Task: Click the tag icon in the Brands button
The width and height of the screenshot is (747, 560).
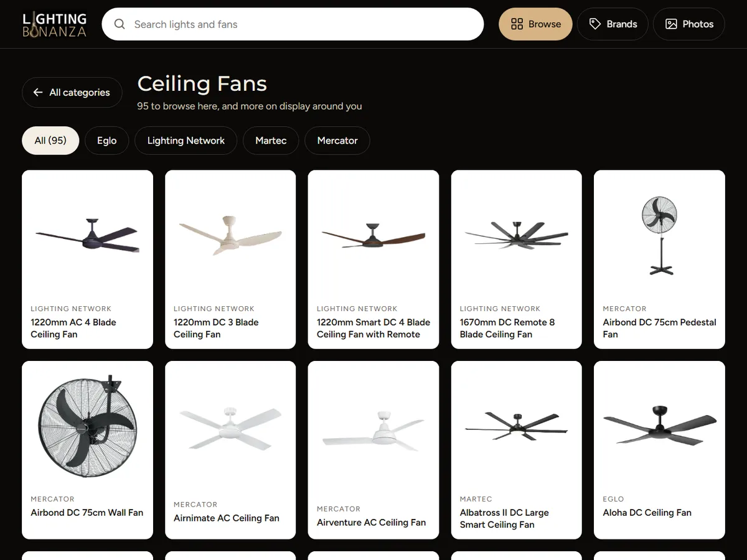Action: (x=595, y=24)
